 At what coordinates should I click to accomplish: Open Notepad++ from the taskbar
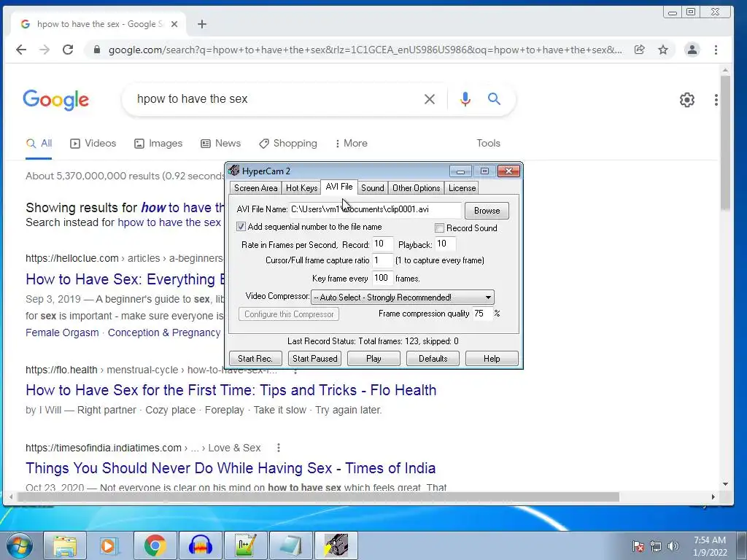[246, 545]
